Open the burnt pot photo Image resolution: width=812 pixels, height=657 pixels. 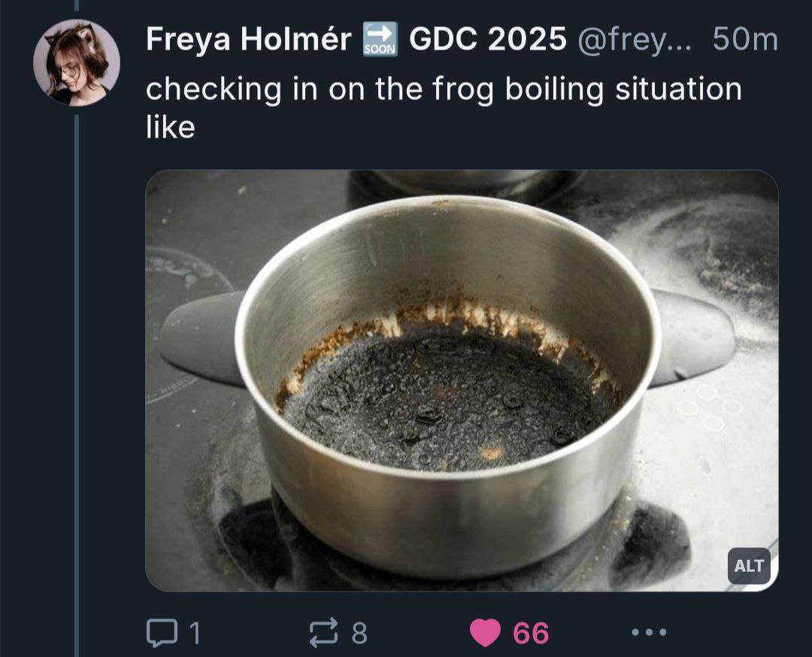[x=462, y=380]
